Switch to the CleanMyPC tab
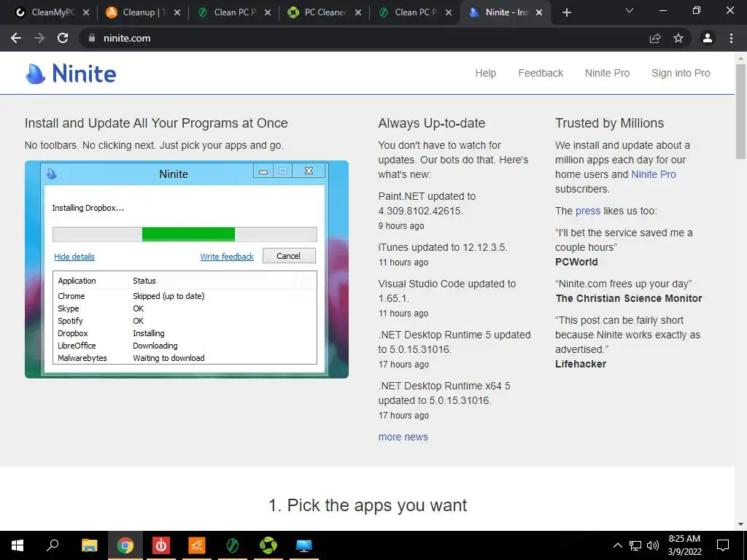Viewport: 747px width, 560px height. (x=53, y=12)
